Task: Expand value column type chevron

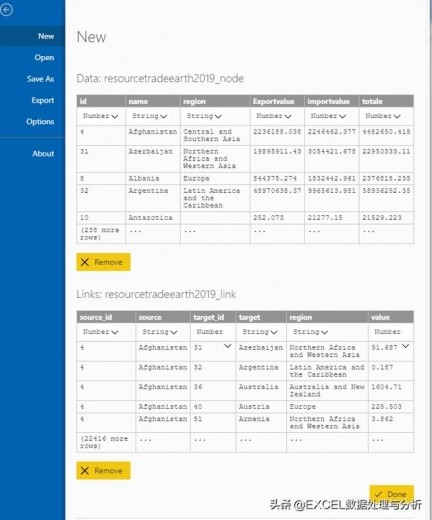Action: click(405, 346)
